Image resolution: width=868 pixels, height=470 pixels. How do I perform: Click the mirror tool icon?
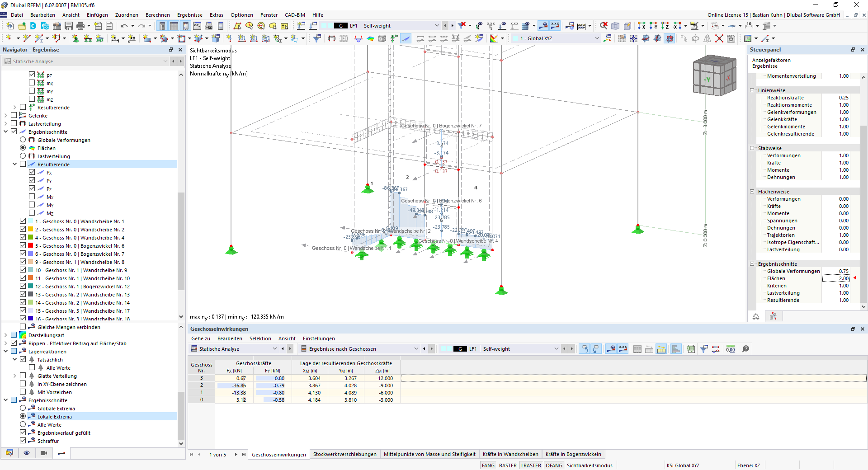707,38
